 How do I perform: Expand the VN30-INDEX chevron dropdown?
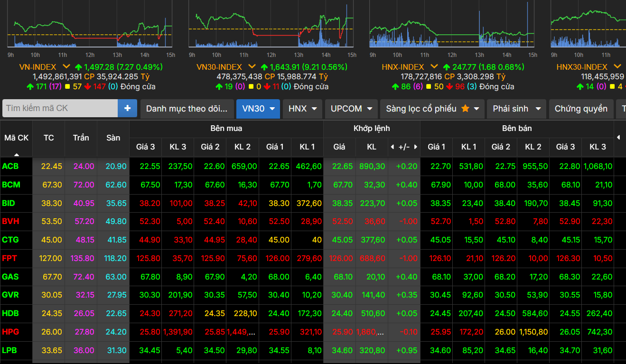pos(252,67)
